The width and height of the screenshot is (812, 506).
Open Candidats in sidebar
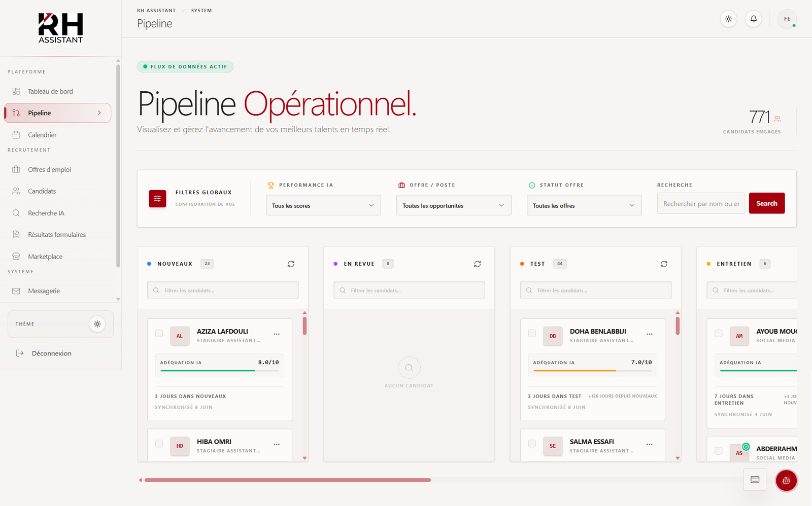(x=57, y=191)
